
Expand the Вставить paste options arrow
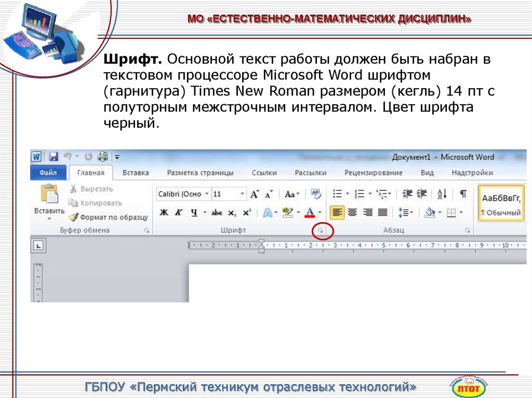click(49, 218)
